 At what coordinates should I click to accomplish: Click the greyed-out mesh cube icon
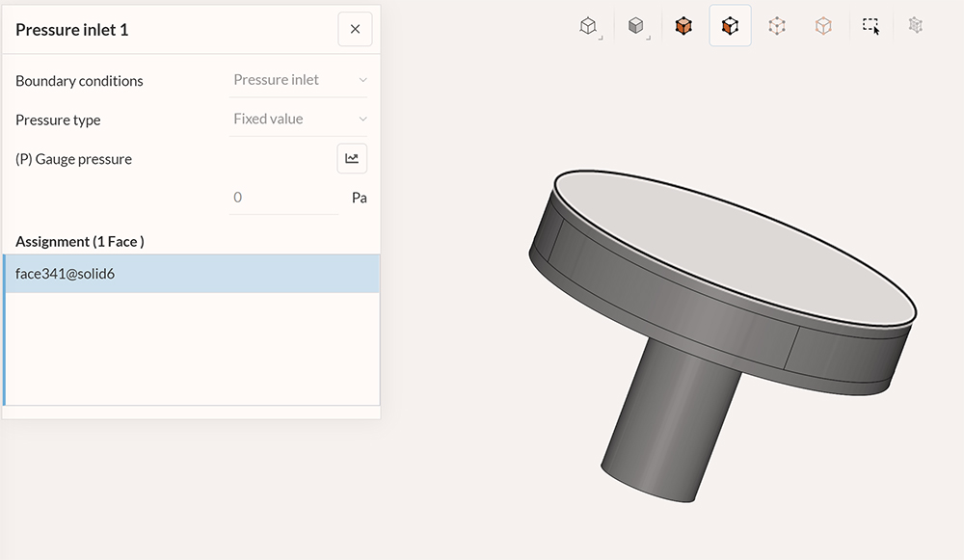[x=916, y=25]
